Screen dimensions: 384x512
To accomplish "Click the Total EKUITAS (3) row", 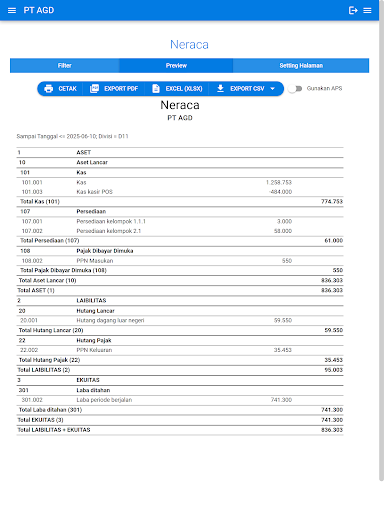I will point(180,420).
